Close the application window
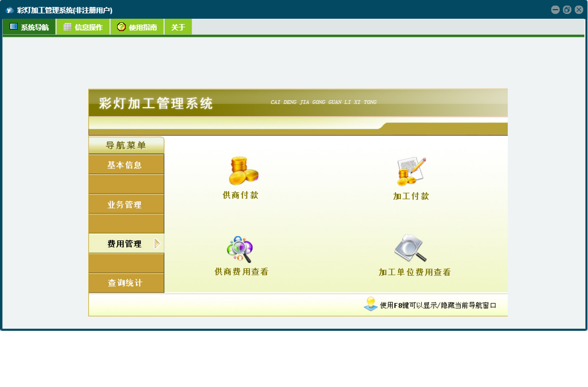Screen dimensions: 588x387 (578, 10)
